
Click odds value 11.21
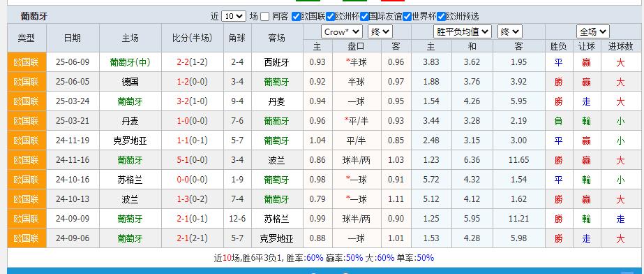tap(518, 219)
